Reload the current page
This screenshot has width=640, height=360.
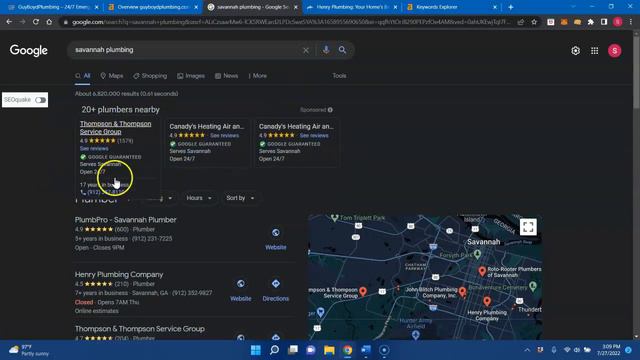[x=36, y=22]
